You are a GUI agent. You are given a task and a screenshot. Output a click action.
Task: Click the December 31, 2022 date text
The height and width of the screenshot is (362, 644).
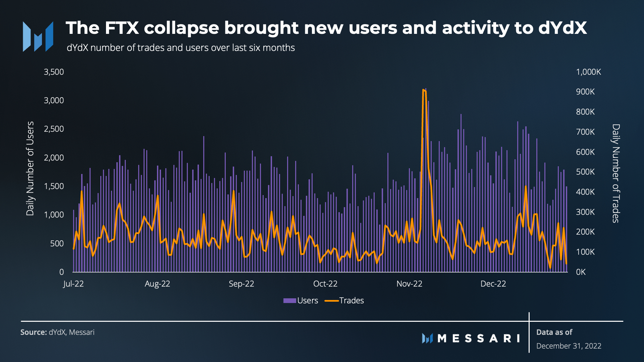click(569, 346)
